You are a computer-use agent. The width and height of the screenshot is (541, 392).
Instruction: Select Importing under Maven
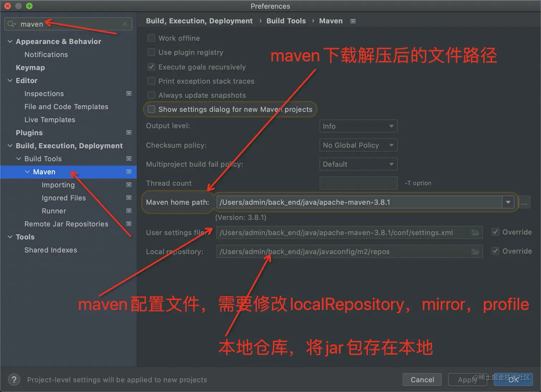point(58,185)
